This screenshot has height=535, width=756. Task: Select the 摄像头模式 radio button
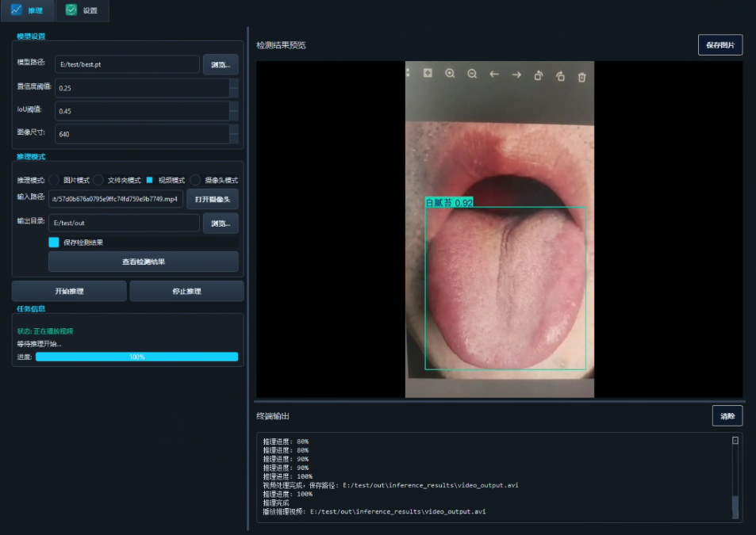pyautogui.click(x=195, y=180)
